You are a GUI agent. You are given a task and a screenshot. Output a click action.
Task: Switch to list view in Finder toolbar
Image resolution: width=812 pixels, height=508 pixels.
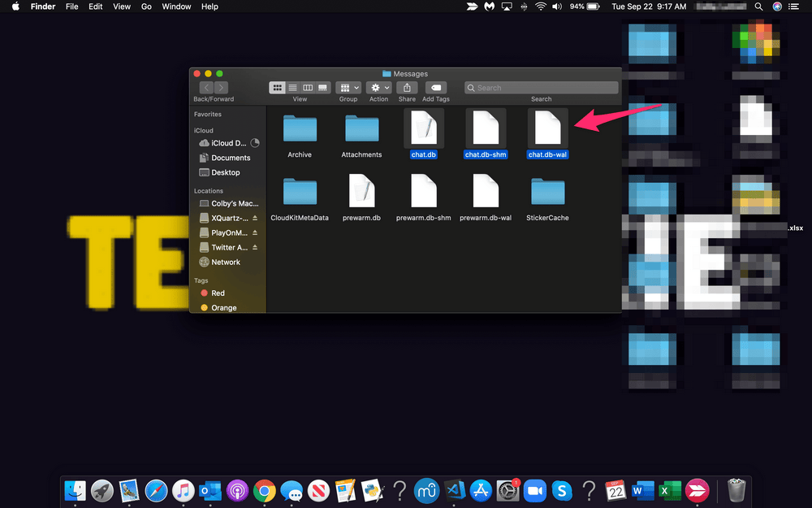tap(292, 87)
